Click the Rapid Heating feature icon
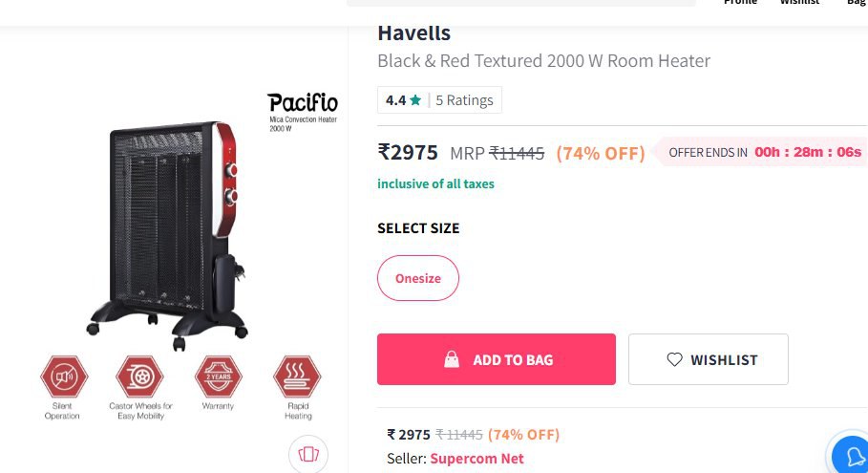Screen dimensions: 868x473 pyautogui.click(x=297, y=376)
